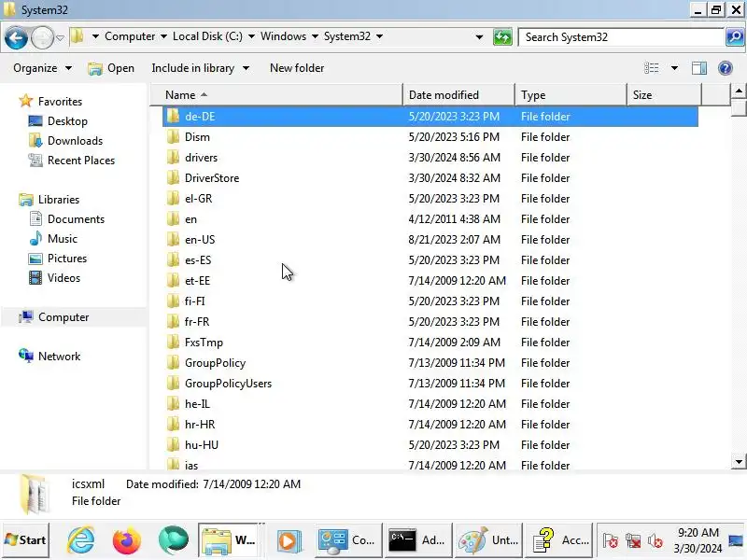The image size is (747, 560).
Task: Open the Windows Media Player taskbar icon
Action: 289,540
